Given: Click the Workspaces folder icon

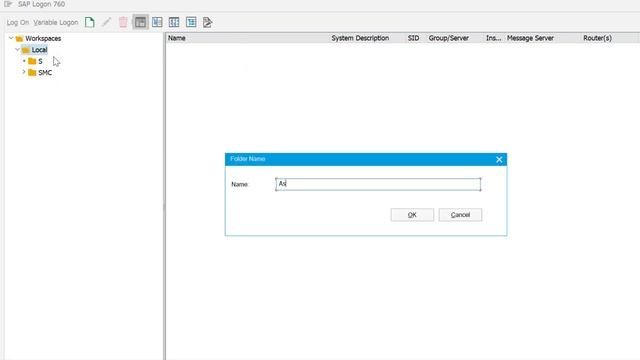Looking at the screenshot, I should [x=19, y=38].
